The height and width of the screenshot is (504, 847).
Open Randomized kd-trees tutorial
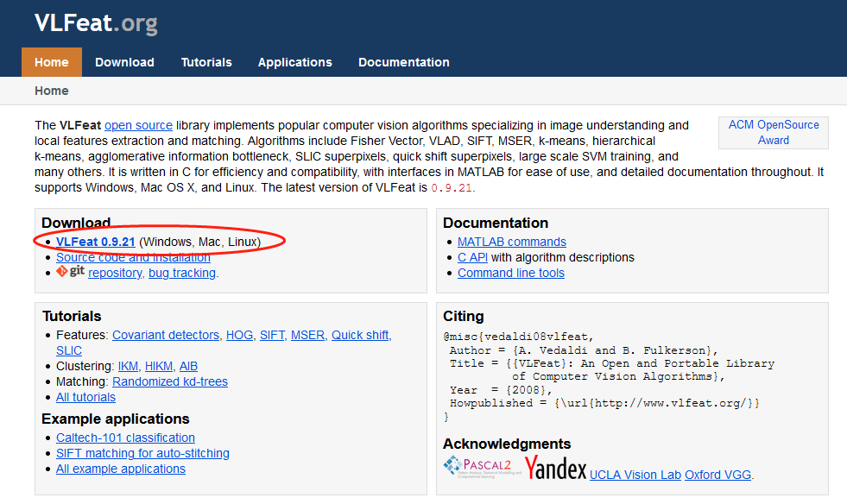(x=170, y=382)
